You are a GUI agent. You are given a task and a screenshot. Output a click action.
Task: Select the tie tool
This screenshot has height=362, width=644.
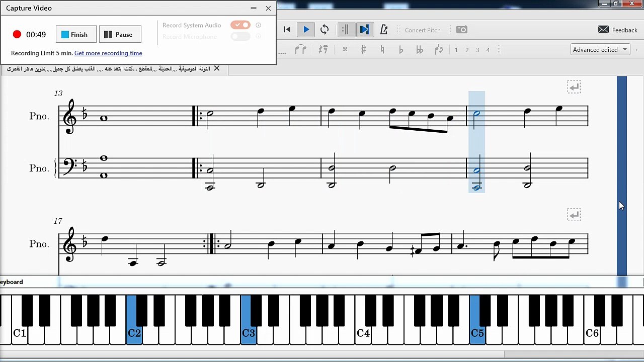[301, 50]
